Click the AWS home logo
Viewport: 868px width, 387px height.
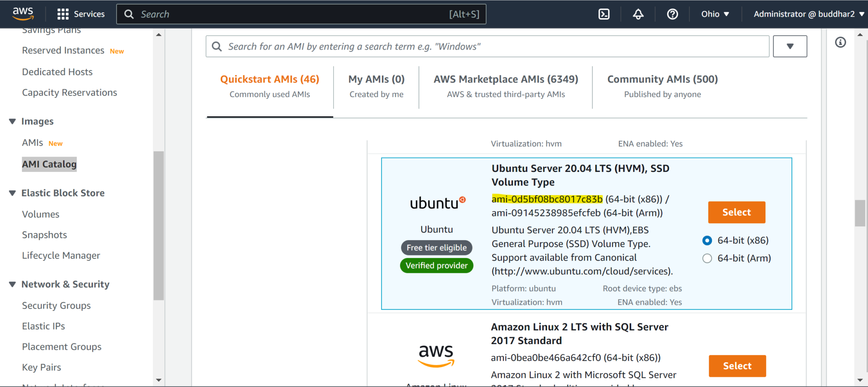click(x=23, y=13)
